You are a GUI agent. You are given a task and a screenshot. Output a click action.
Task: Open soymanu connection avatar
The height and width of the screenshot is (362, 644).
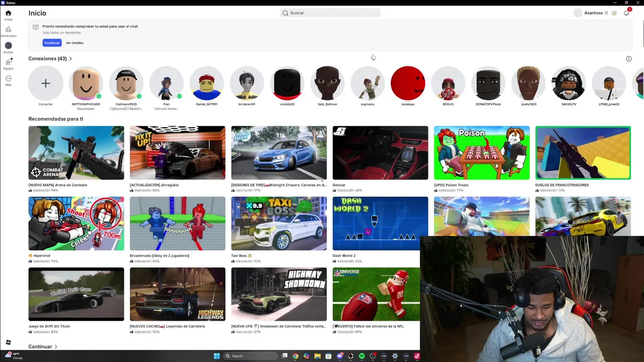(368, 83)
